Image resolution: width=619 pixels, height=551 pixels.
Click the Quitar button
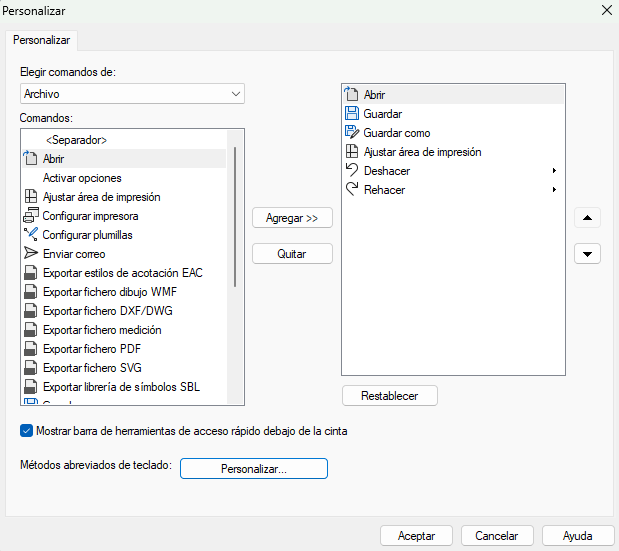[x=292, y=253]
